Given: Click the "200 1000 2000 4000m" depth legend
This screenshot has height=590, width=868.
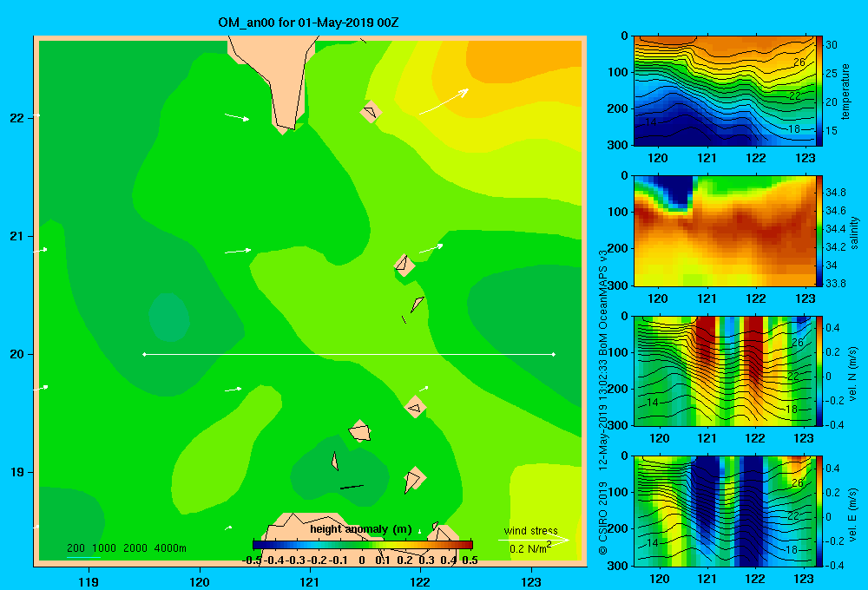Looking at the screenshot, I should click(x=126, y=548).
